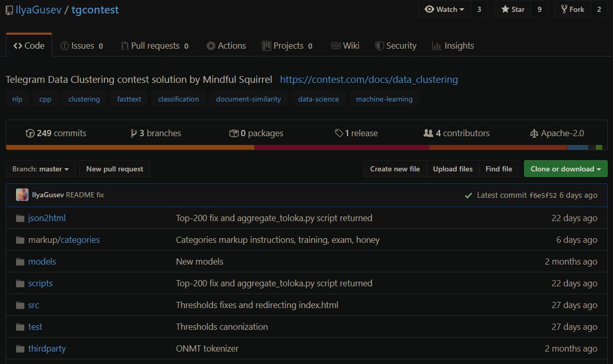Screen dimensions: 613x364
Task: Open the contest.com data_clustering link
Action: coord(369,79)
